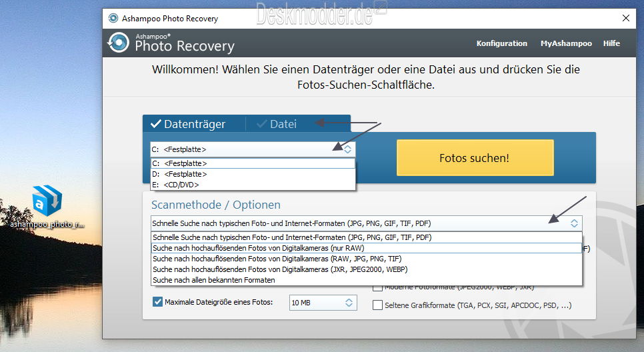Open the Konfiguration menu
The image size is (644, 352).
501,43
